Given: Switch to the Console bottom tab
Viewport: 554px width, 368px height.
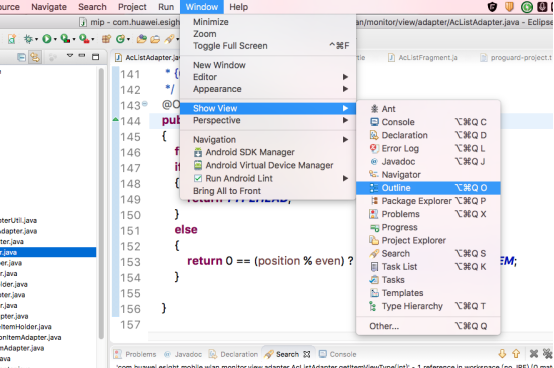Looking at the screenshot, I should click(338, 354).
